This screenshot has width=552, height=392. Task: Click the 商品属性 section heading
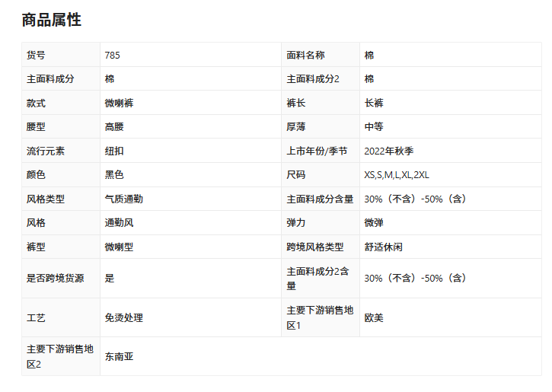[x=51, y=21]
